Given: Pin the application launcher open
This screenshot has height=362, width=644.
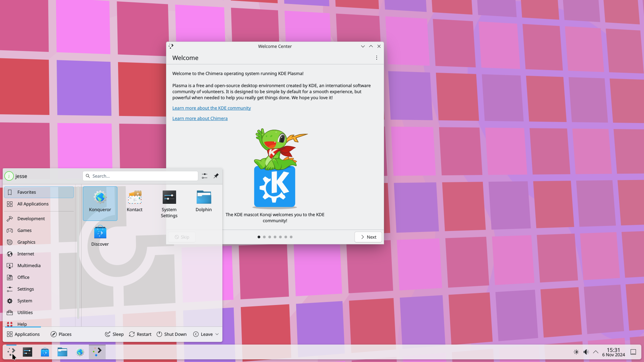Looking at the screenshot, I should point(216,176).
